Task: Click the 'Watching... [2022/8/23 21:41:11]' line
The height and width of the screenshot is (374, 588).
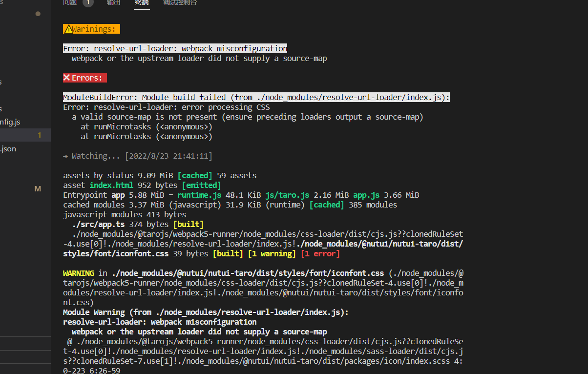Action: (138, 156)
